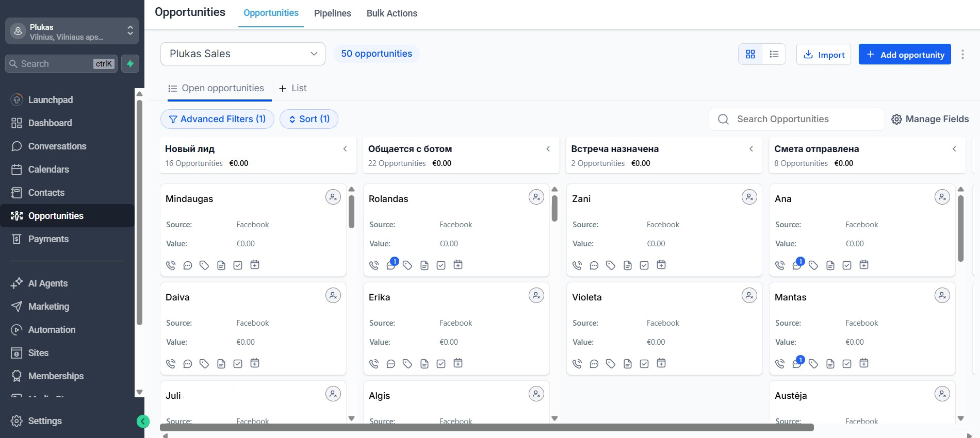Click the sidebar vertical scrollbar

[139, 212]
